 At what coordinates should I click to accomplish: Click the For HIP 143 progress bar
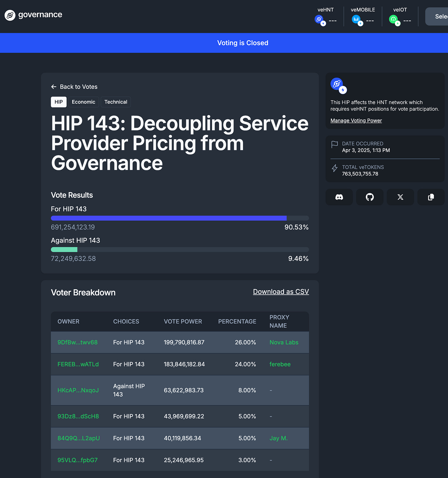coord(180,218)
